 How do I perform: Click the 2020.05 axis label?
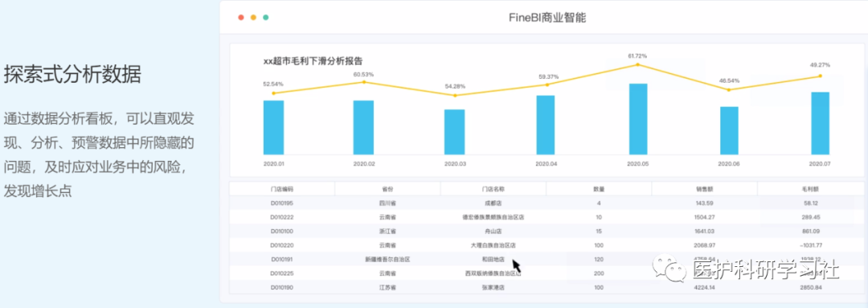637,165
